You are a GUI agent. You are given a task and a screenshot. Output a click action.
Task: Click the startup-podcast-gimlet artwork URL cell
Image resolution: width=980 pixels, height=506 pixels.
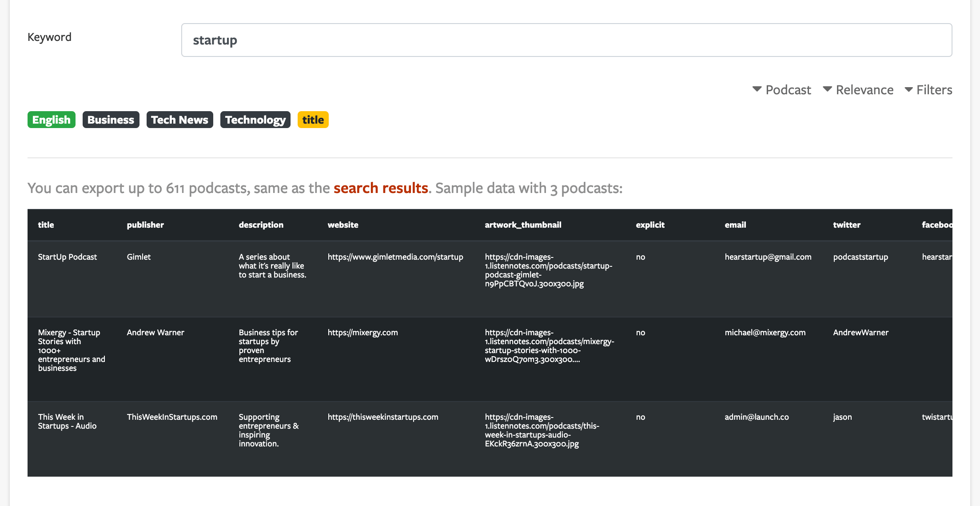pos(549,270)
